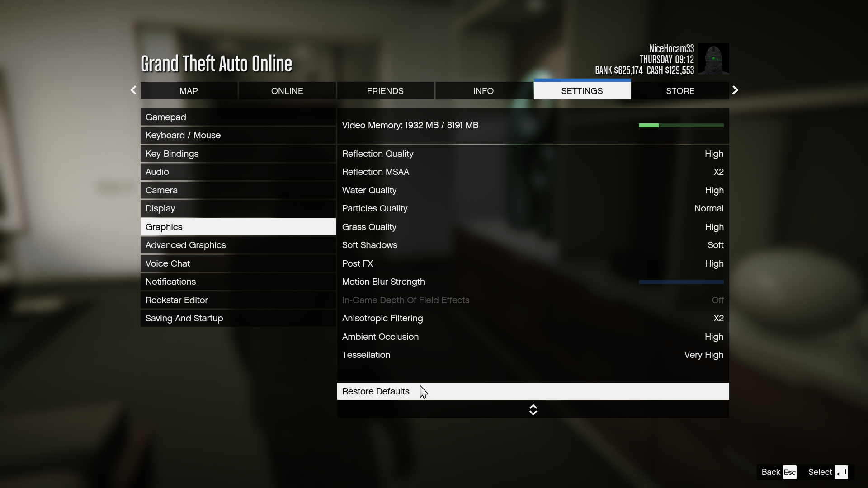
Task: Expand Tessellation setting dropdown
Action: (703, 355)
